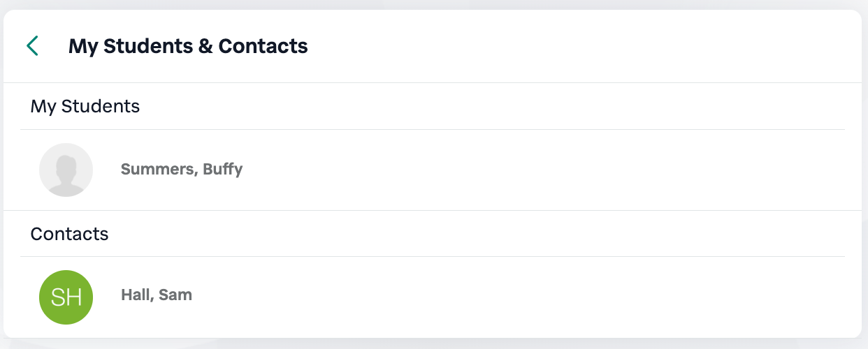Viewport: 868px width, 349px height.
Task: Click the "Contacts" section heading
Action: pyautogui.click(x=70, y=234)
